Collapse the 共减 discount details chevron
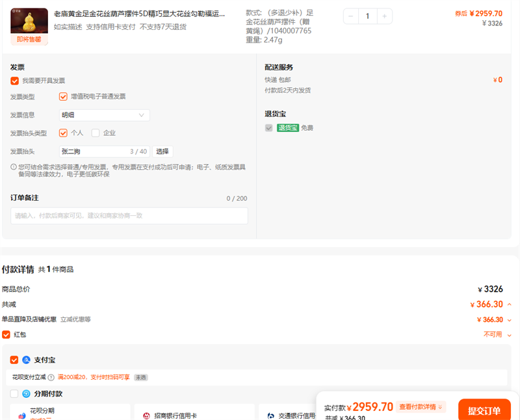 point(510,304)
